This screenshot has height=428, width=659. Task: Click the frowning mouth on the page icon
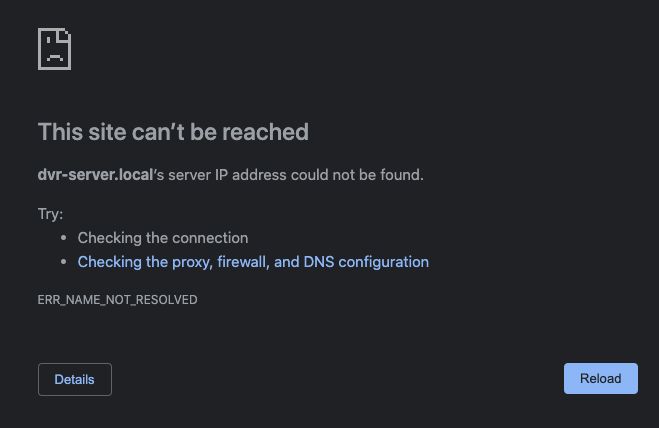[53, 59]
